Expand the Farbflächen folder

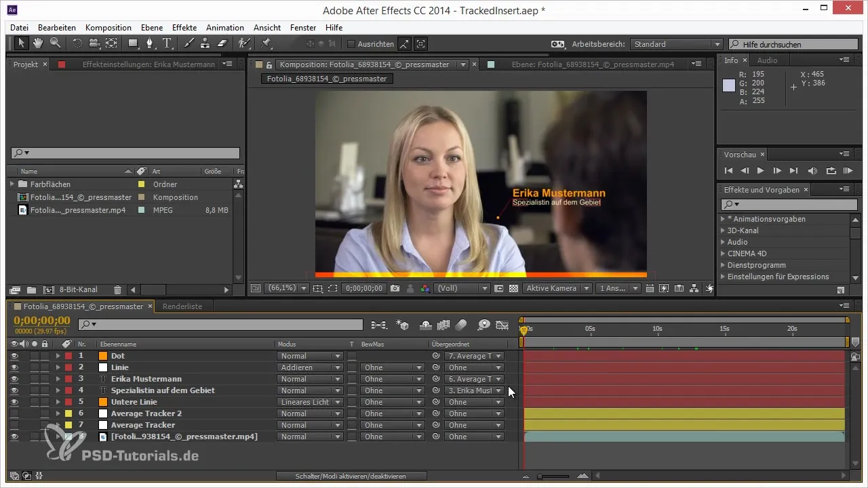coord(12,184)
